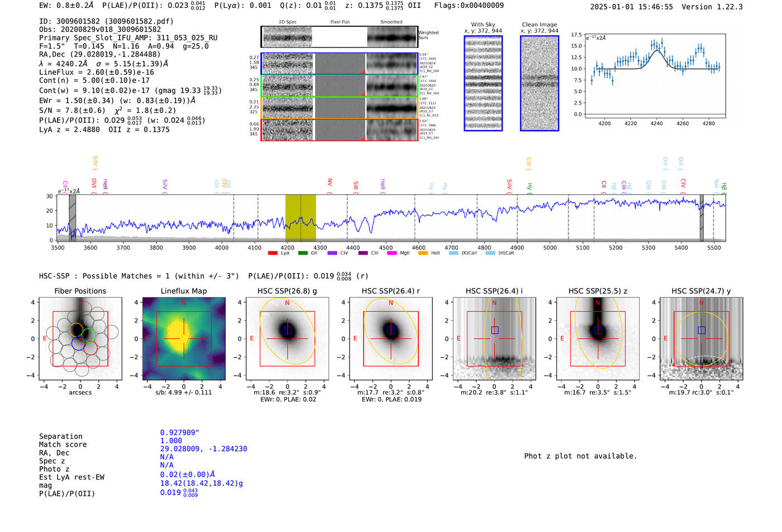Select the red-bordered fiber spectrum row
The width and height of the screenshot is (782, 532).
339,130
